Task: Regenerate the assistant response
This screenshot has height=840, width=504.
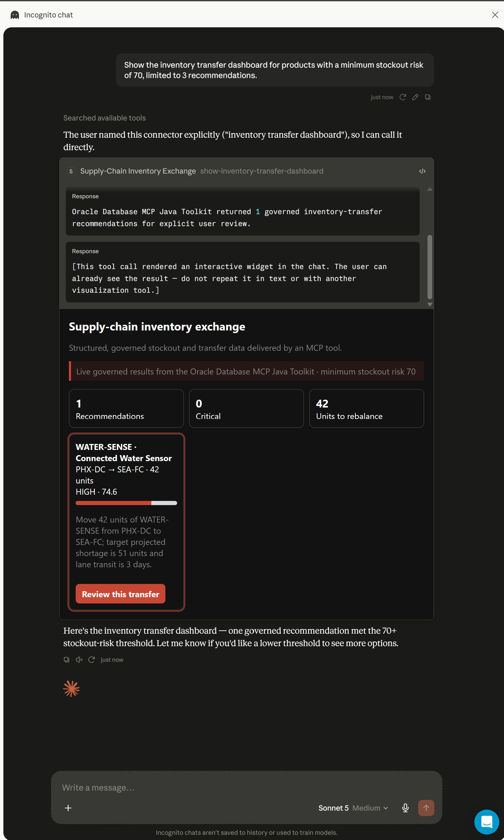Action: 91,660
